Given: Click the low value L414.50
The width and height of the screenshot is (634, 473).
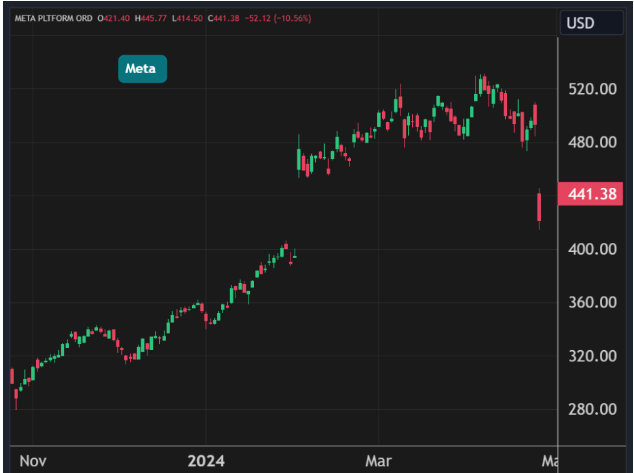Looking at the screenshot, I should [x=187, y=18].
